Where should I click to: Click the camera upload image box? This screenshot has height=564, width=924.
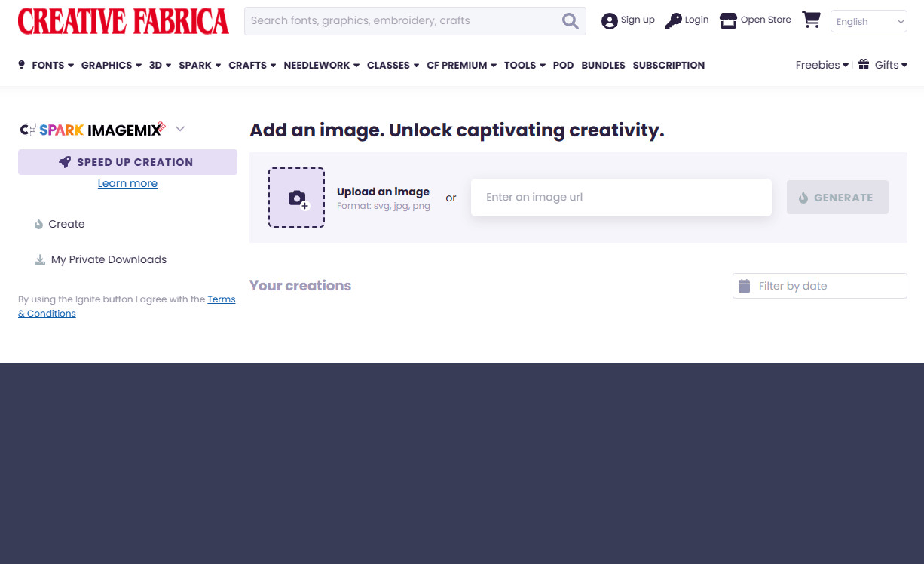click(x=296, y=198)
